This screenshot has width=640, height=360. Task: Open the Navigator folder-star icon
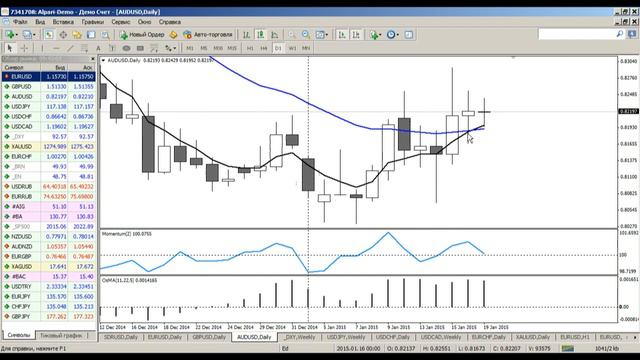(x=77, y=35)
